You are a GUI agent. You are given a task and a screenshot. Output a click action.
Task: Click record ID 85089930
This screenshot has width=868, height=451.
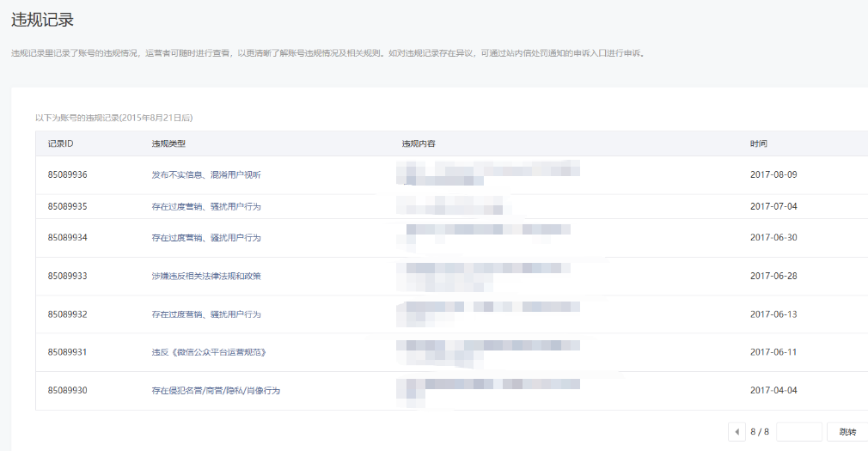point(68,390)
